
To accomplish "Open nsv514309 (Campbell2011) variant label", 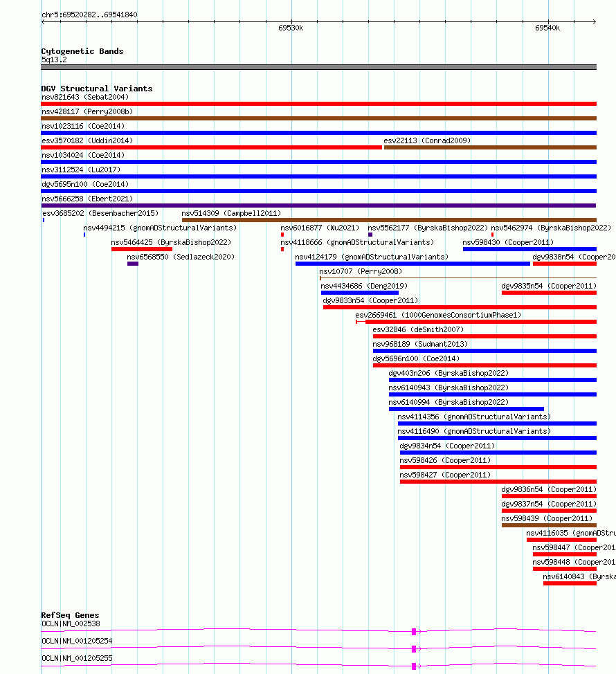I will (231, 214).
